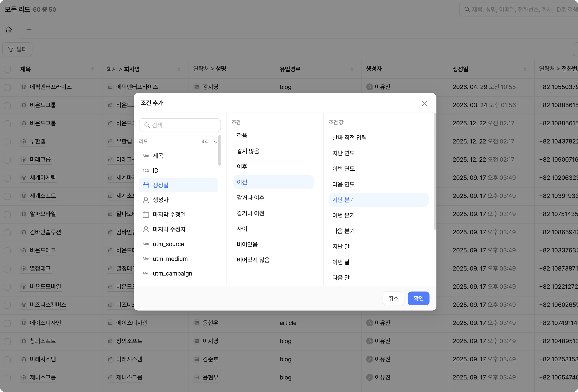Click the calendar icon beside 생성일
Viewport: 578px width, 392px height.
point(146,185)
